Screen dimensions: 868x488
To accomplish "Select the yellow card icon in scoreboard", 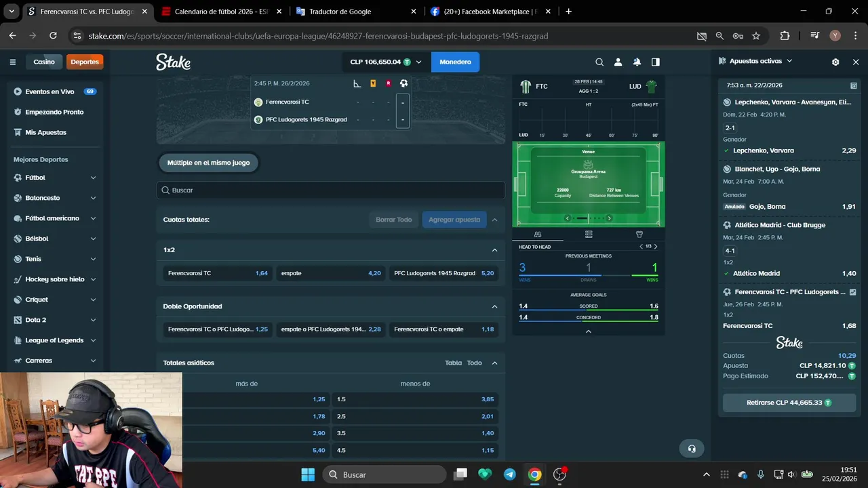I will (373, 83).
